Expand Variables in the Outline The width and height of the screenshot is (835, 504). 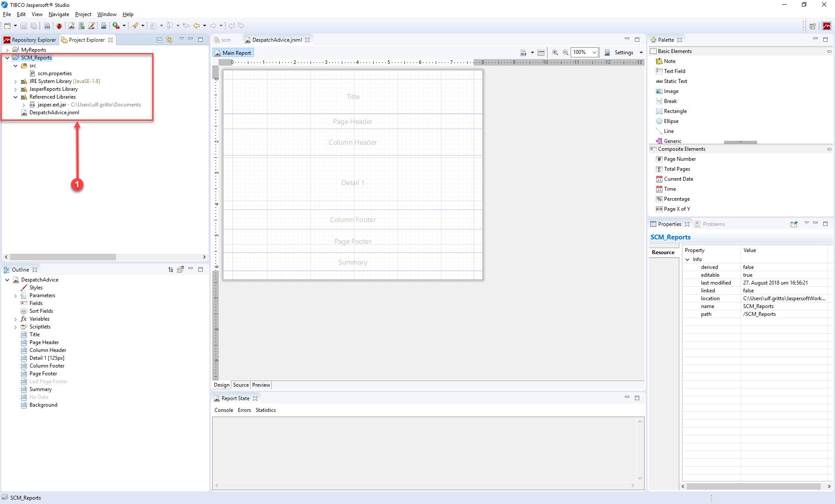tap(16, 319)
